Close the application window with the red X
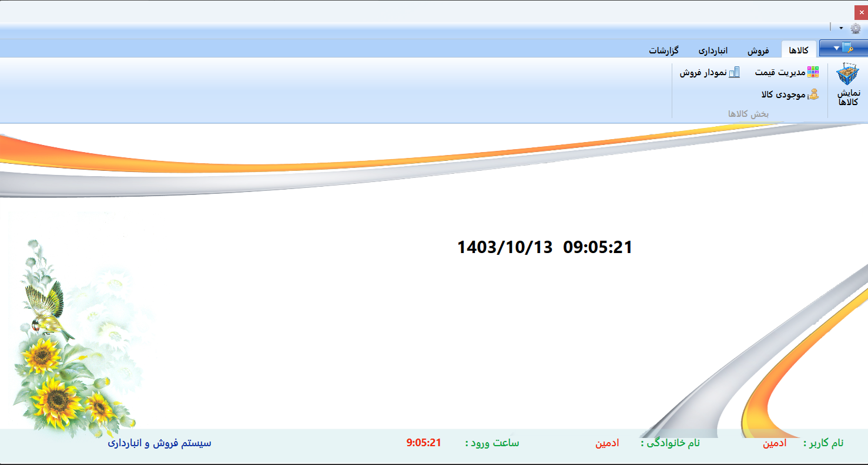Screen dimensions: 868x465 [862, 12]
